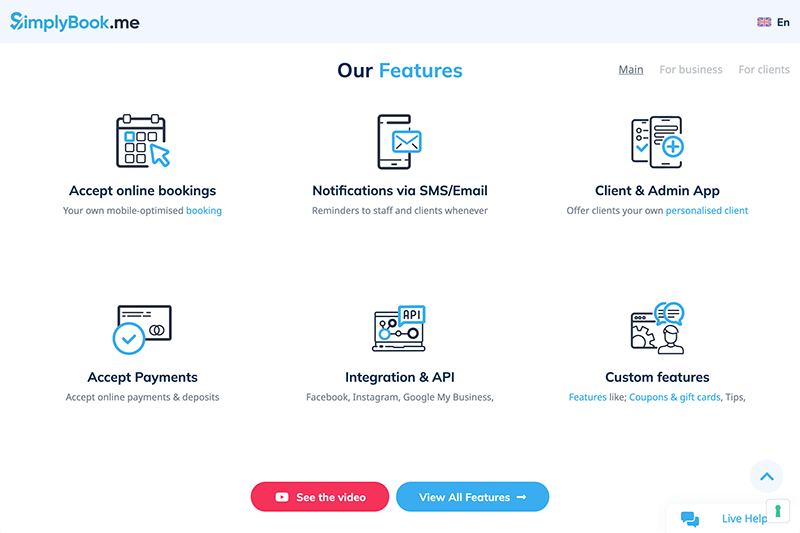Click the credit card Accept Payments icon
This screenshot has width=800, height=533.
[x=143, y=329]
